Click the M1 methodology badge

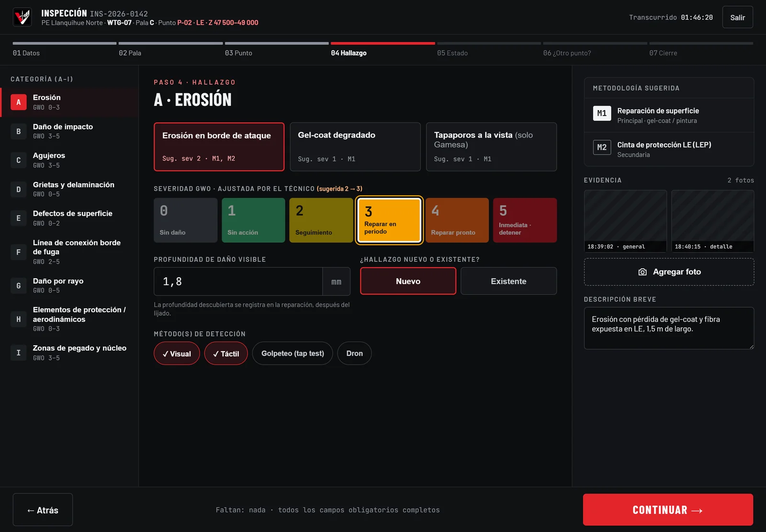[x=602, y=113]
